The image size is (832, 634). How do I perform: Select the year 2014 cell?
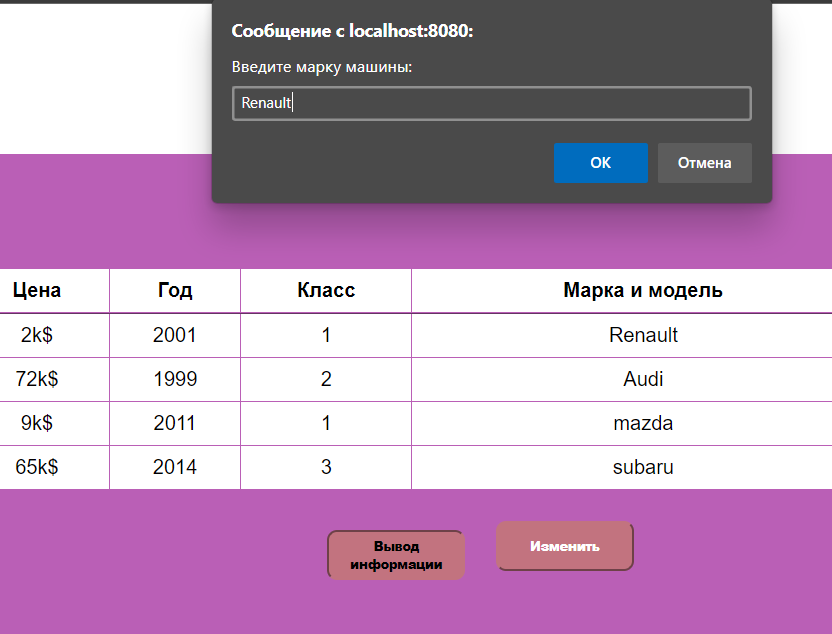(x=175, y=467)
